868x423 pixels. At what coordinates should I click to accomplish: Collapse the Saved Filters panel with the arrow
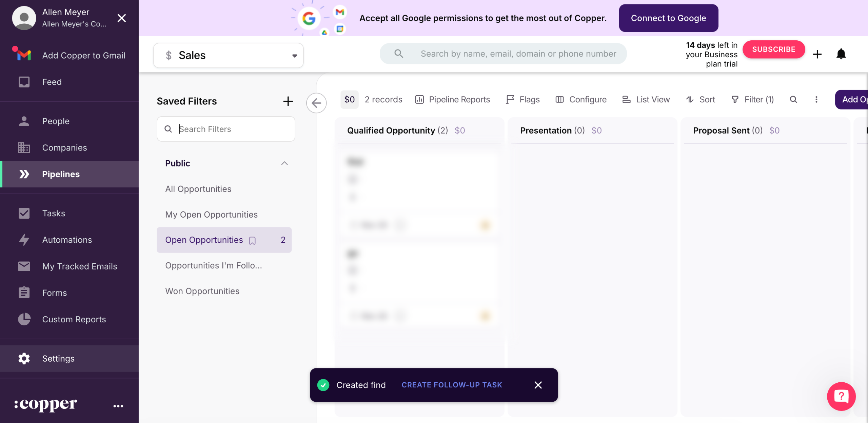[x=316, y=103]
